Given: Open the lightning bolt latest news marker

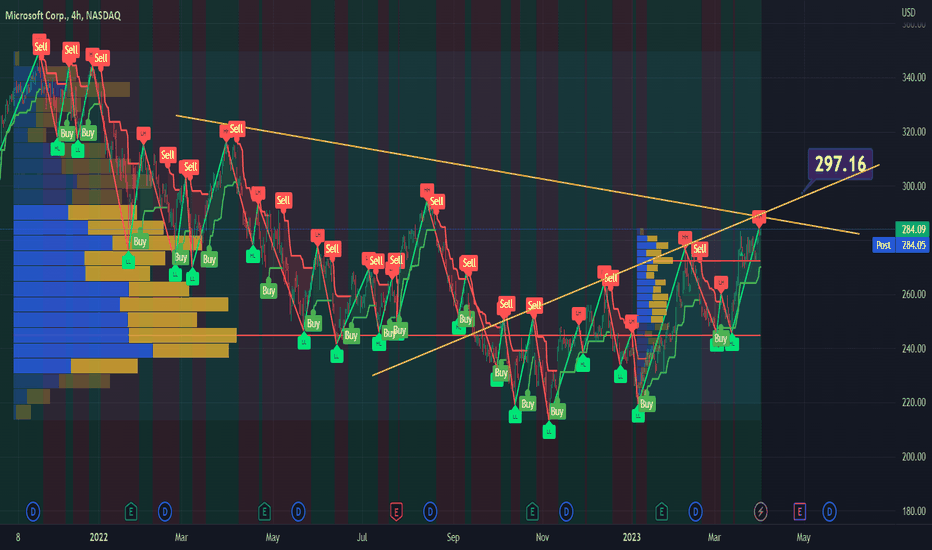Looking at the screenshot, I should [x=760, y=511].
